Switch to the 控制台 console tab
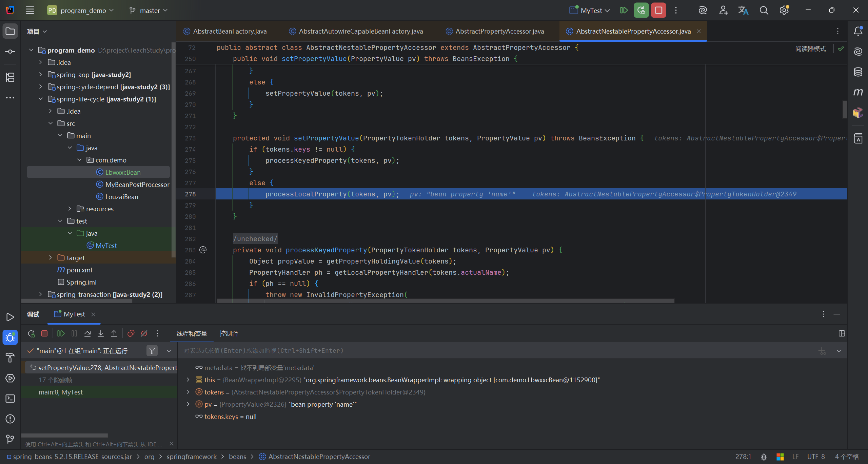 pyautogui.click(x=229, y=333)
